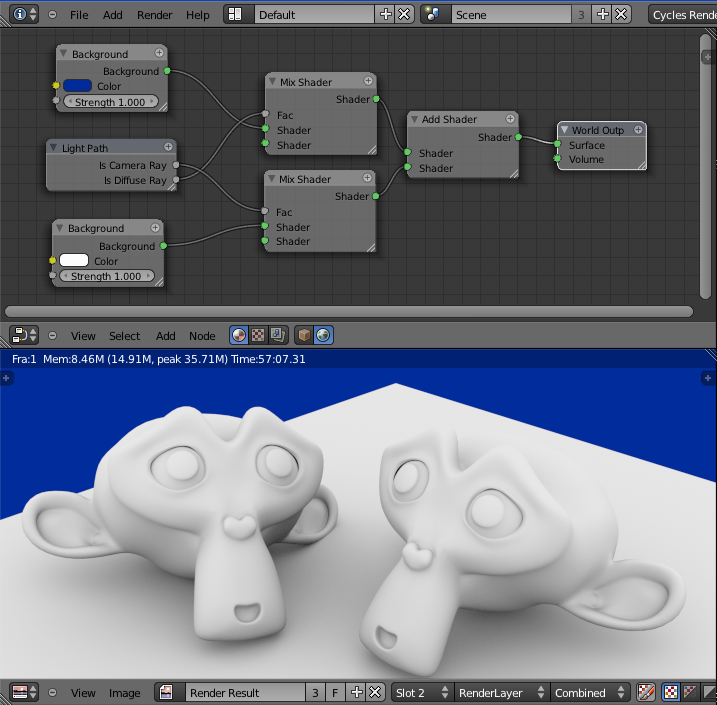Viewport: 717px width, 705px height.
Task: Open the Node editor type selector
Action: (25, 335)
